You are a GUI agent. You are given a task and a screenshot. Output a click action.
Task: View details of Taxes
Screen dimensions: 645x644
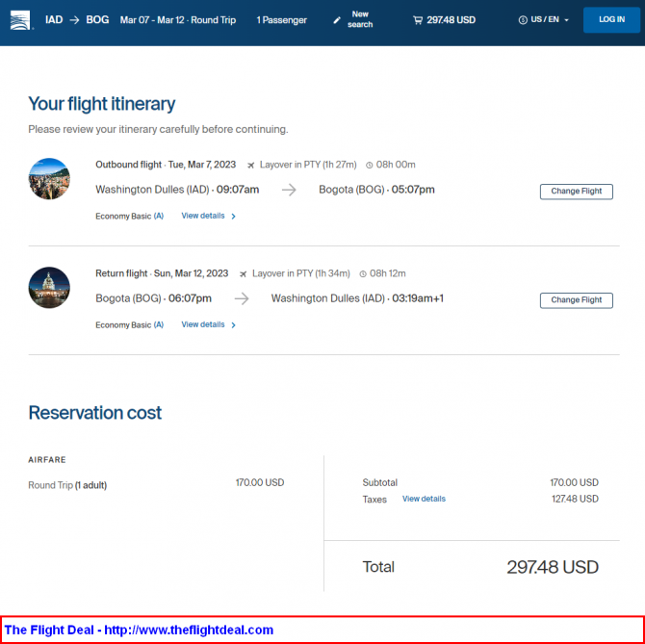click(424, 499)
